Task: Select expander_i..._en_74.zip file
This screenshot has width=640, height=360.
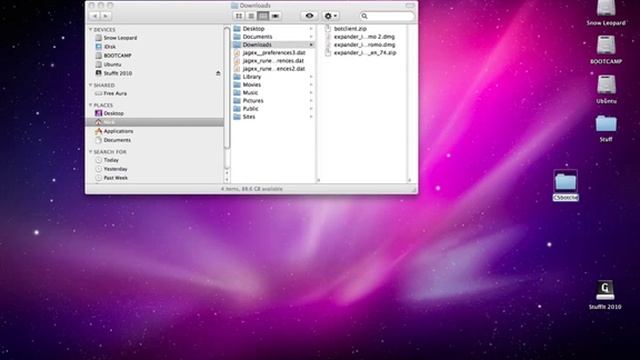Action: 361,53
